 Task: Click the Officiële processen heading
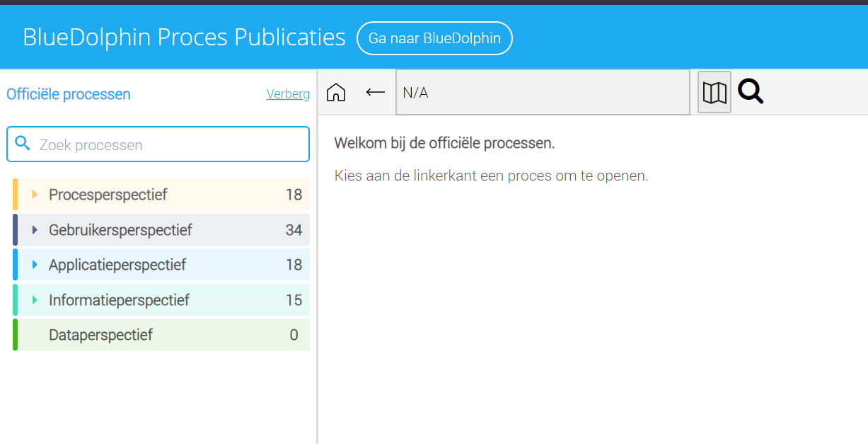click(x=69, y=94)
